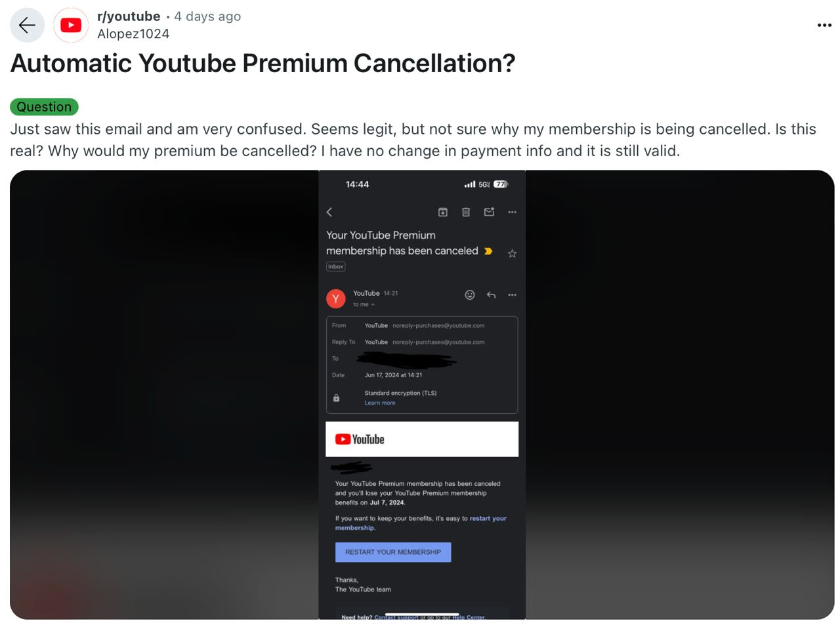This screenshot has width=840, height=625.
Task: Open the post's three-dot options menu
Action: [x=824, y=25]
